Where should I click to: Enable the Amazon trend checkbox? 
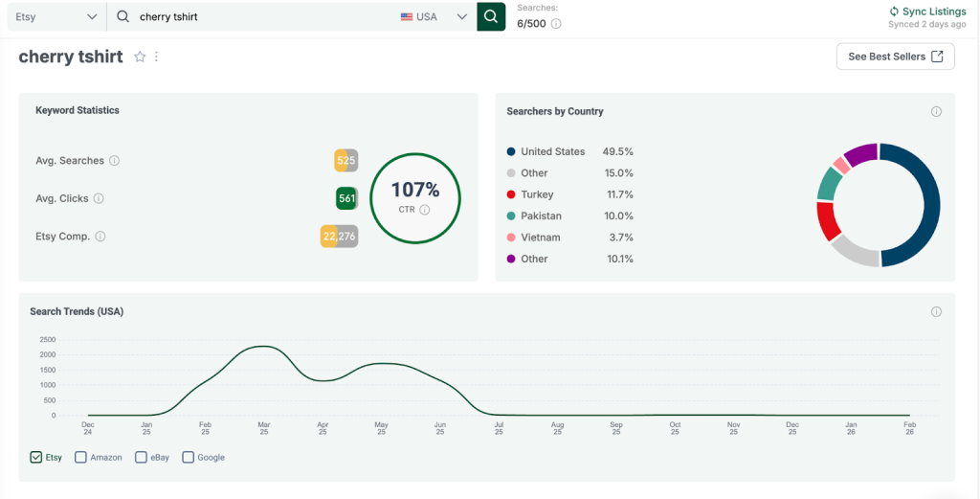81,458
